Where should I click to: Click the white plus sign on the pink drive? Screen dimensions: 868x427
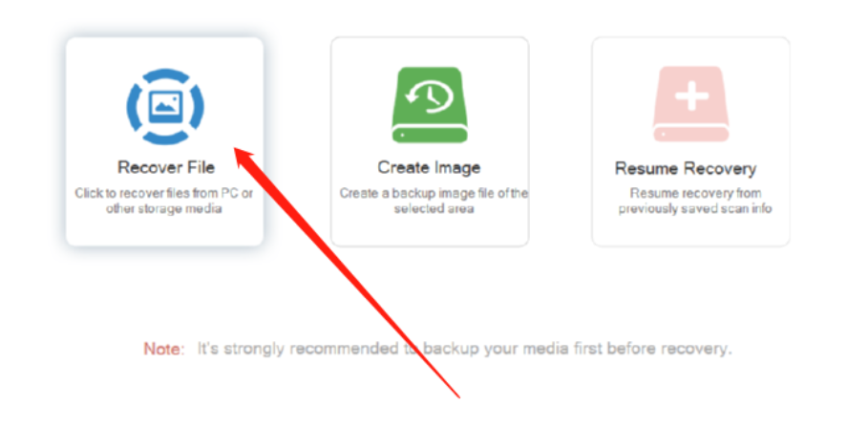[692, 96]
